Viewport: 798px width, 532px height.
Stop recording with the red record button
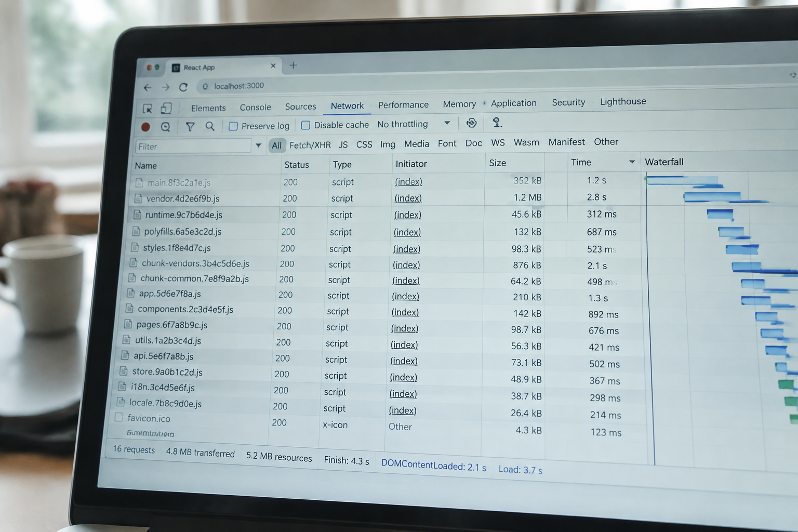click(145, 127)
